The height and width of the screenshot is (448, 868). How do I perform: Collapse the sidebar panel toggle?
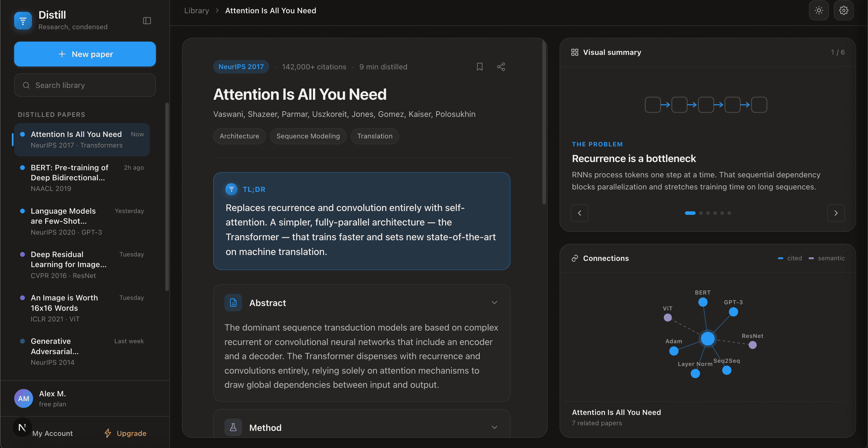coord(147,21)
